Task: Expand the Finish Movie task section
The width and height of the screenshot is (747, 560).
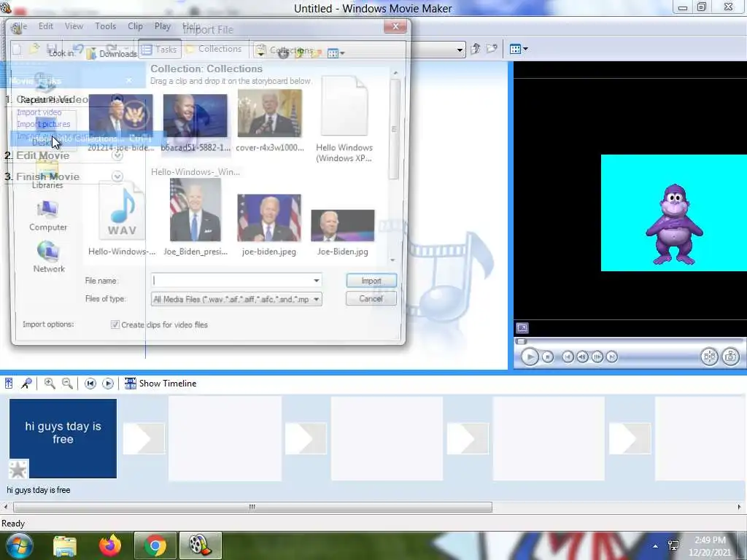Action: point(117,176)
